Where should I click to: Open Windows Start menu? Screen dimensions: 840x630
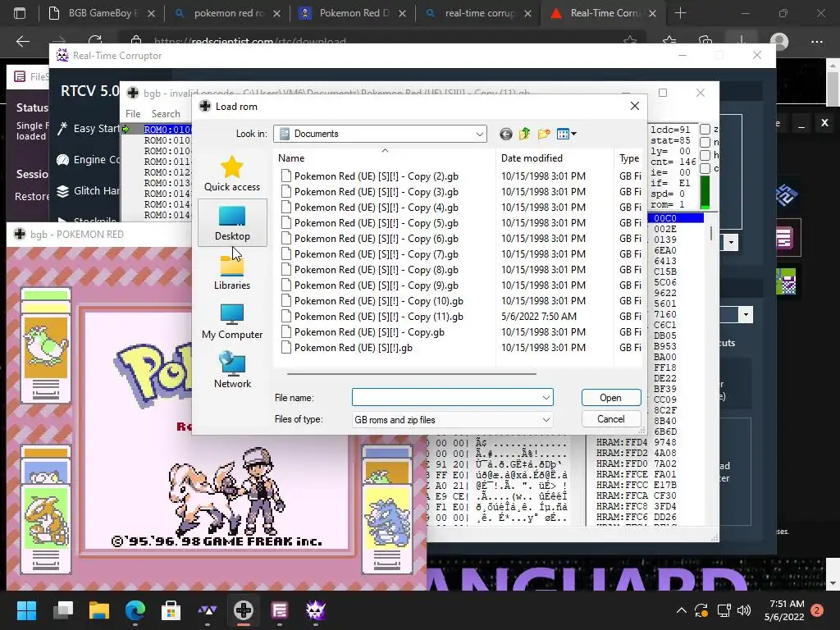(x=26, y=610)
